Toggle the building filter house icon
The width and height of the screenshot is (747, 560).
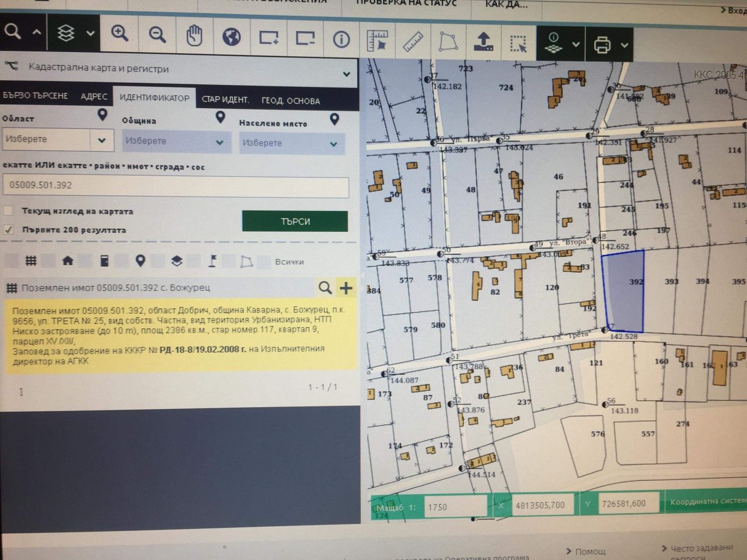67,261
